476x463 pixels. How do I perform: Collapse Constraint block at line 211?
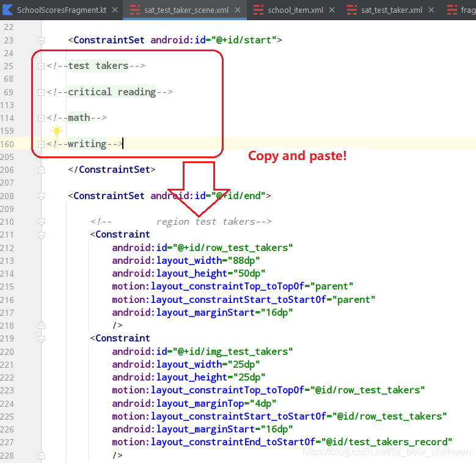[42, 235]
